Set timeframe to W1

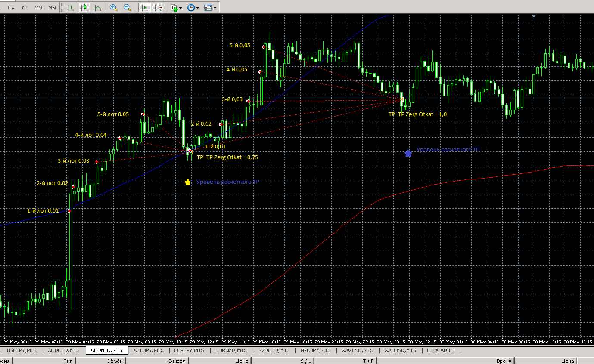39,8
